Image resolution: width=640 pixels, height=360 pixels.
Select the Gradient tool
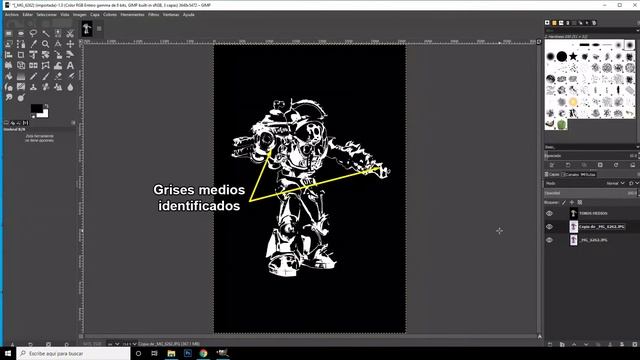click(21, 76)
